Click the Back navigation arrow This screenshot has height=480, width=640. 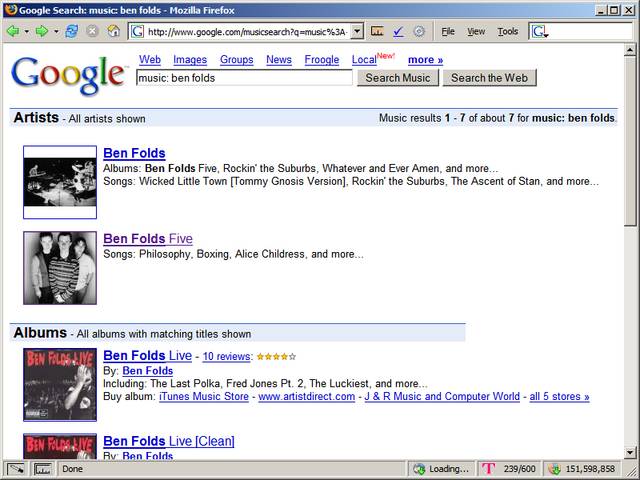[12, 31]
